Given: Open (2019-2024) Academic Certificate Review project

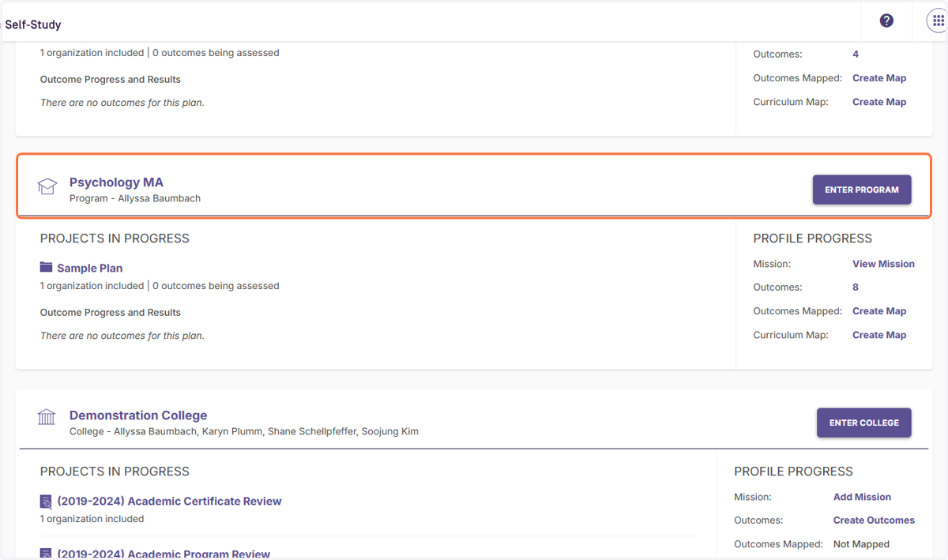Looking at the screenshot, I should (x=169, y=502).
